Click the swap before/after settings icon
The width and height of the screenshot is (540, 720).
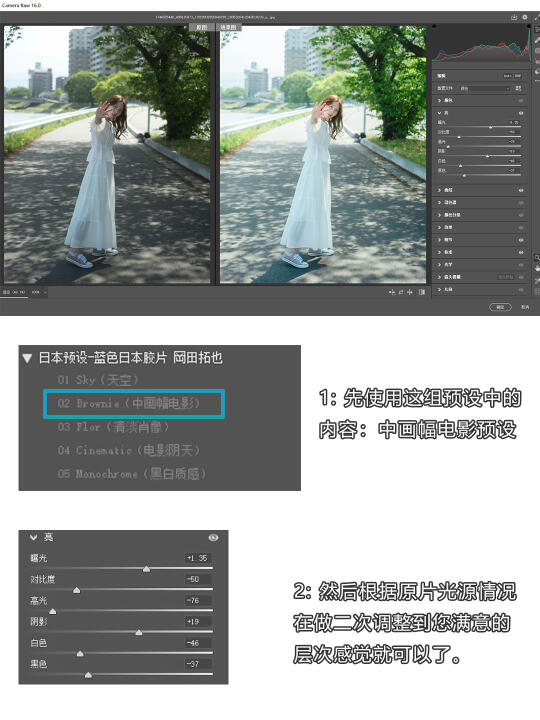(401, 292)
